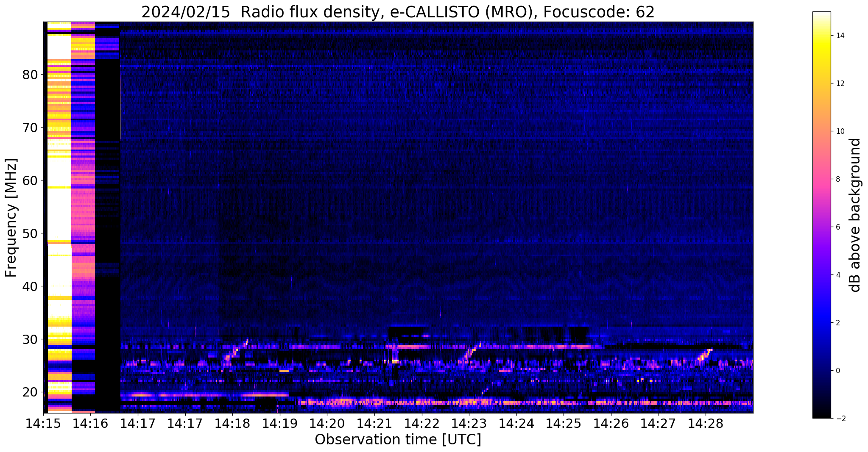Click the 30 MHz frequency tick label
The width and height of the screenshot is (868, 452).
30,339
